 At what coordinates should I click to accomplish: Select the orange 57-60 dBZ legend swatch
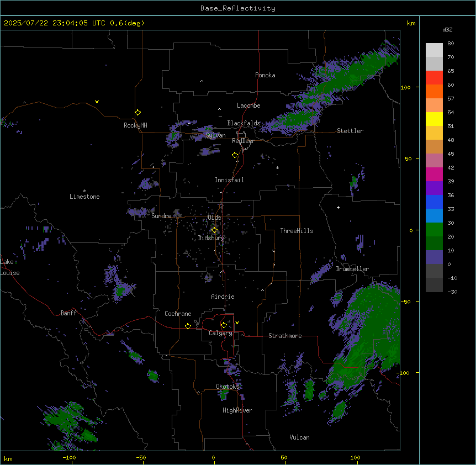(x=434, y=91)
